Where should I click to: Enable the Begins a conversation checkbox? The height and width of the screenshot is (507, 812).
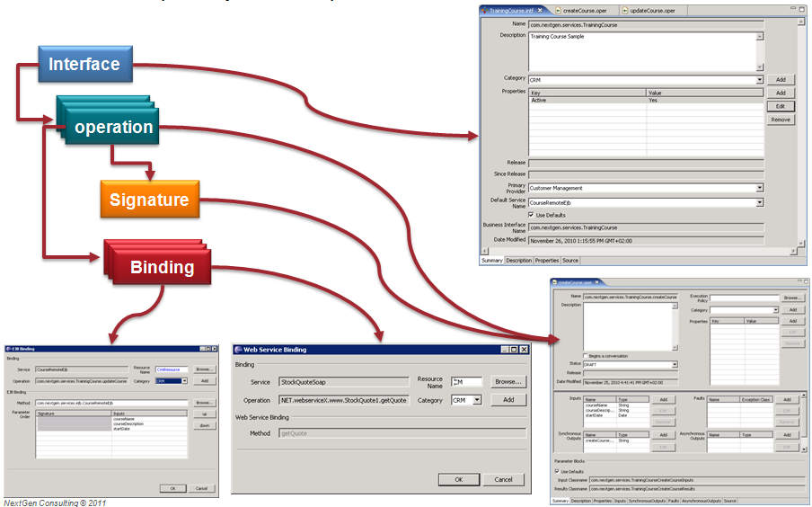(x=587, y=355)
